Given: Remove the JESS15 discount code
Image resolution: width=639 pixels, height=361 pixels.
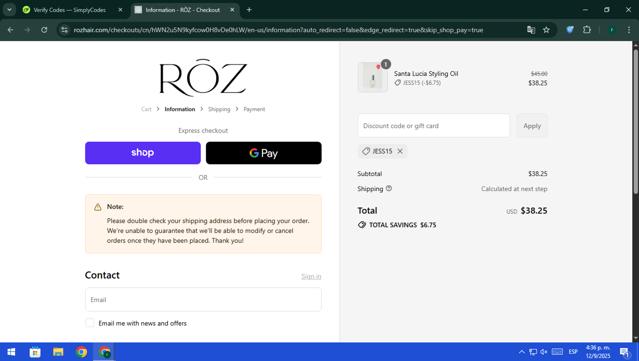Looking at the screenshot, I should tap(400, 151).
